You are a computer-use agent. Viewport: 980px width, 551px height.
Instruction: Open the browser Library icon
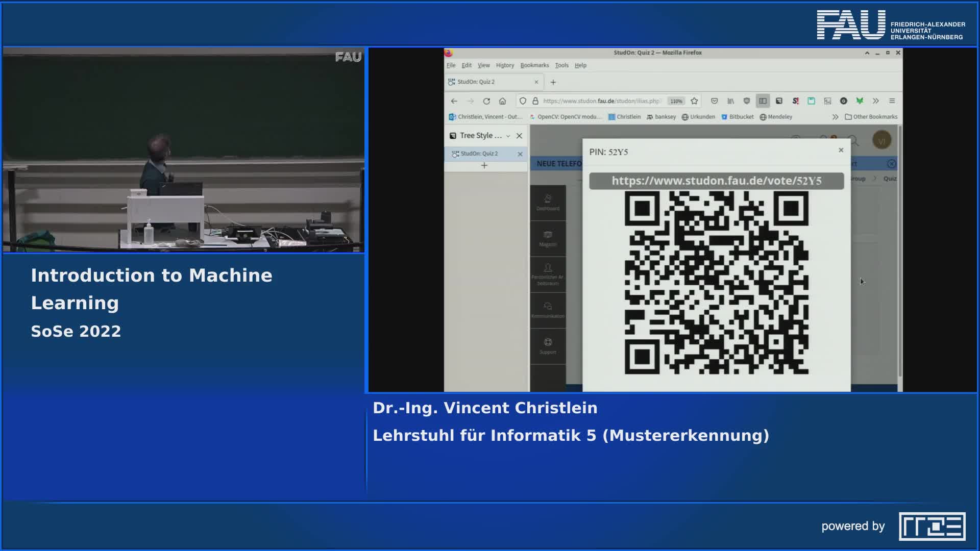730,101
